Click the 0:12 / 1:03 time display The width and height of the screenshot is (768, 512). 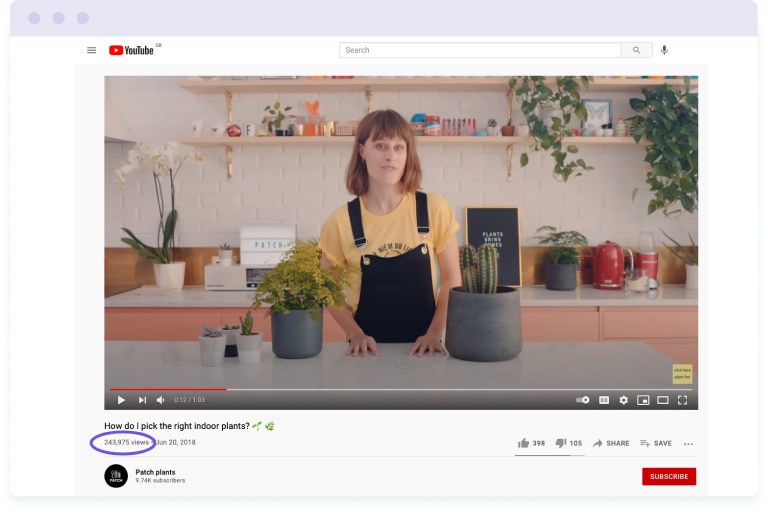tap(190, 400)
